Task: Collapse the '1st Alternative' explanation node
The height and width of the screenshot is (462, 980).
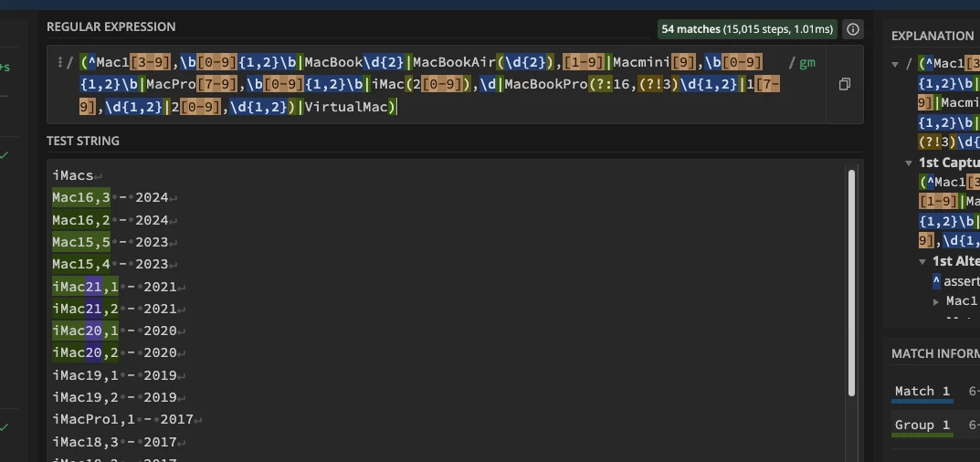Action: click(x=923, y=261)
